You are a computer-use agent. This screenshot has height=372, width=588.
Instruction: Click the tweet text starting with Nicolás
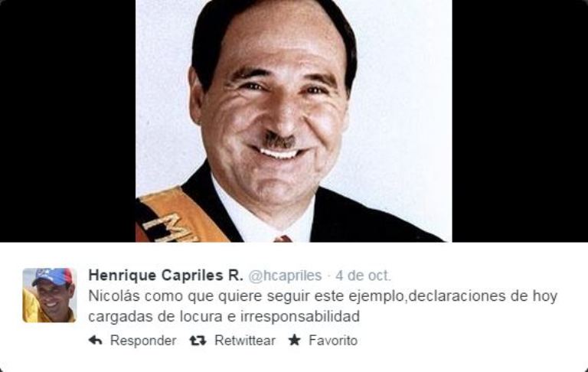pos(323,306)
